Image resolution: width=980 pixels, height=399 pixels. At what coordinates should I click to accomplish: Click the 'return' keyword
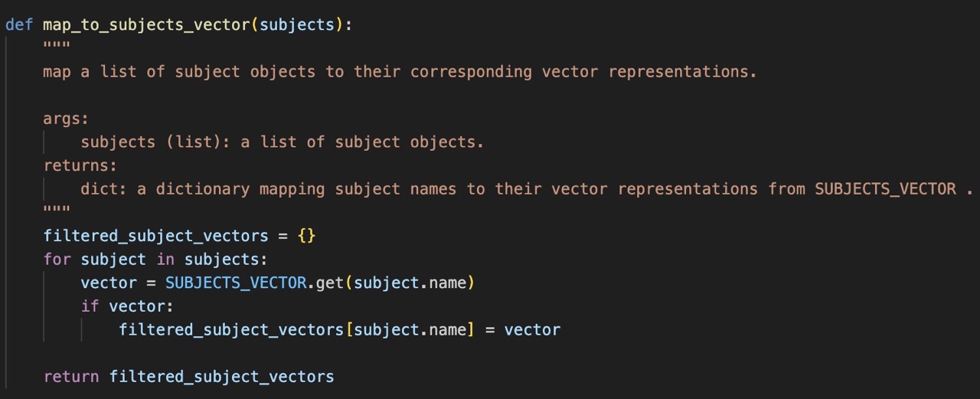(x=71, y=377)
